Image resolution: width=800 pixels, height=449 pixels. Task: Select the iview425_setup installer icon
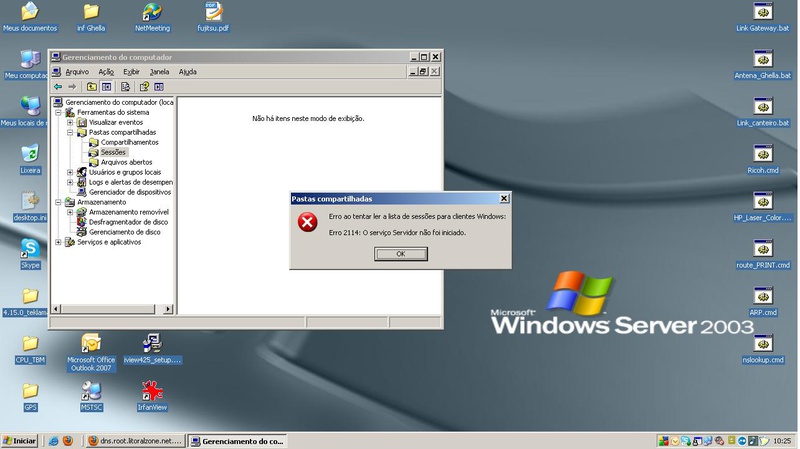(x=152, y=349)
